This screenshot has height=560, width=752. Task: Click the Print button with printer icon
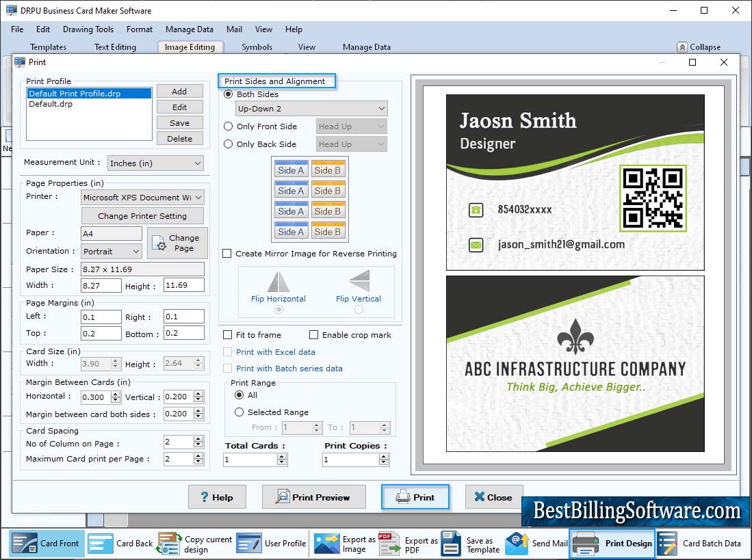[415, 497]
